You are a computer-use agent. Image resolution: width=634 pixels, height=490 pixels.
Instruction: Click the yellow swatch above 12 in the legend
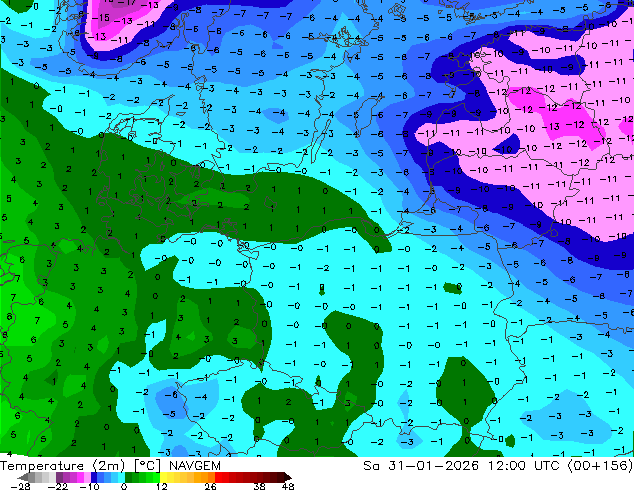pos(163,477)
